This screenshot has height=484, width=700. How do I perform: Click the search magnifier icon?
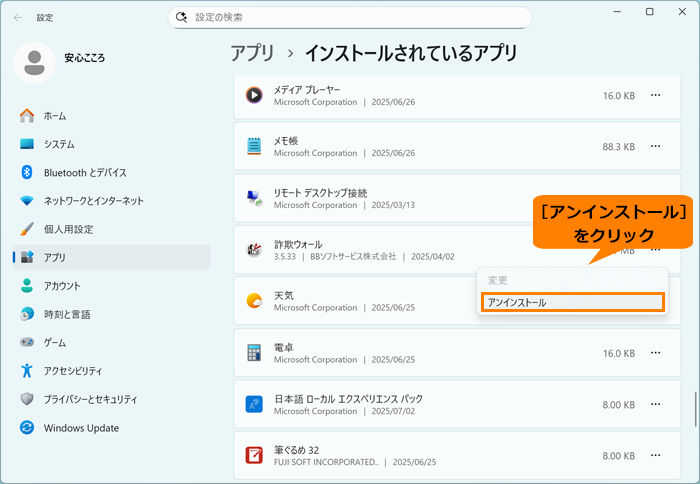tap(181, 17)
